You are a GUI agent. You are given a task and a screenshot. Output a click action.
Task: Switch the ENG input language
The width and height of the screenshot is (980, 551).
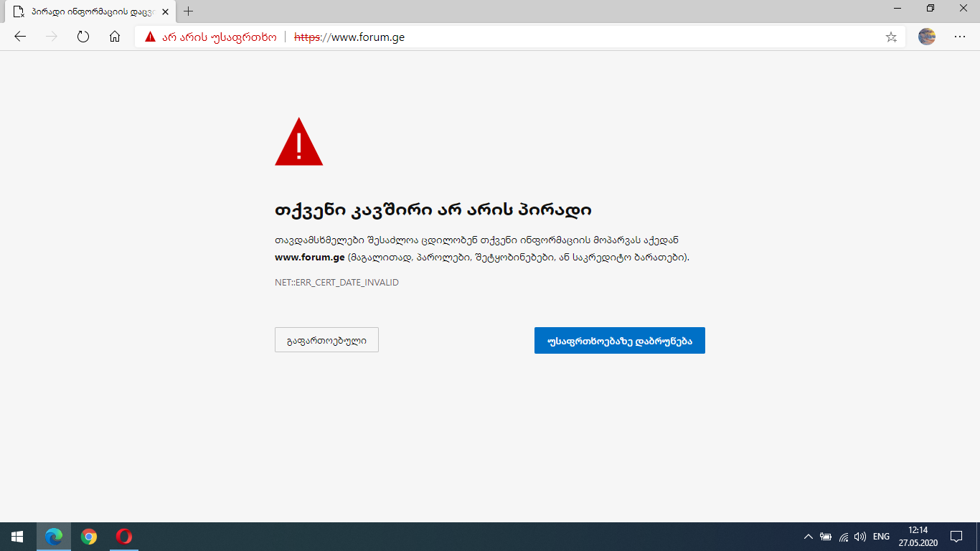click(x=881, y=537)
